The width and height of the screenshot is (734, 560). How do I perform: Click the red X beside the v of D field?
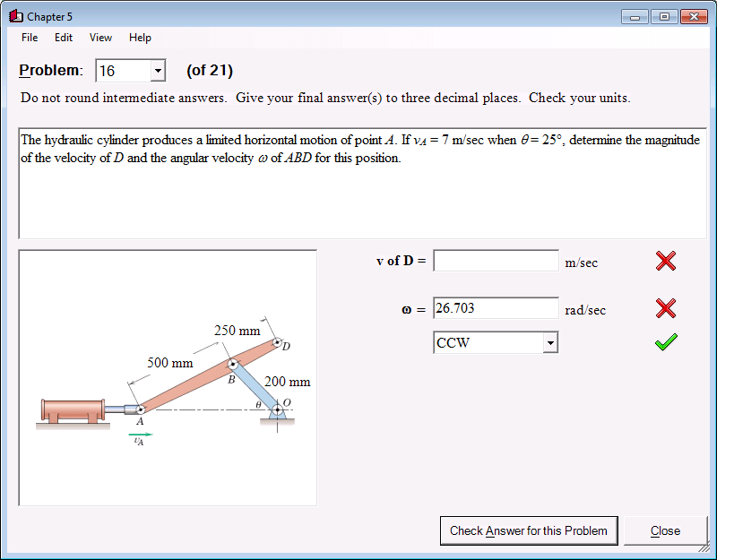point(665,261)
